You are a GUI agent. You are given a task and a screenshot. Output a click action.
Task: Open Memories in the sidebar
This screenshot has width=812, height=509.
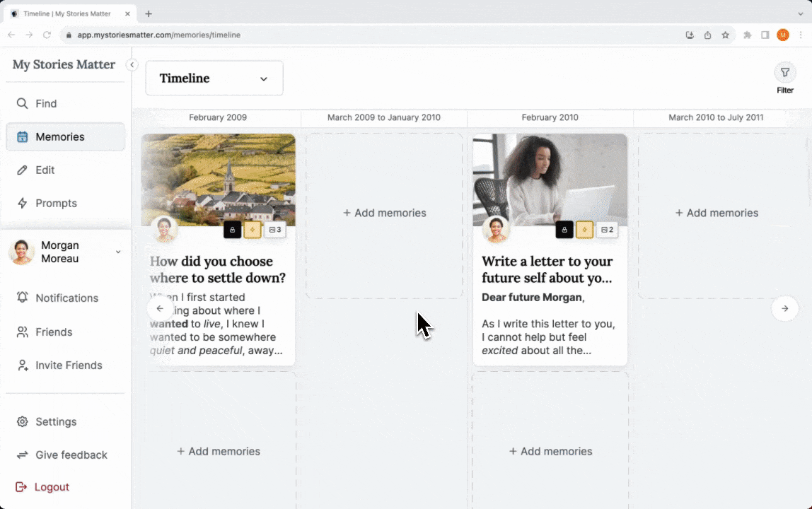65,136
